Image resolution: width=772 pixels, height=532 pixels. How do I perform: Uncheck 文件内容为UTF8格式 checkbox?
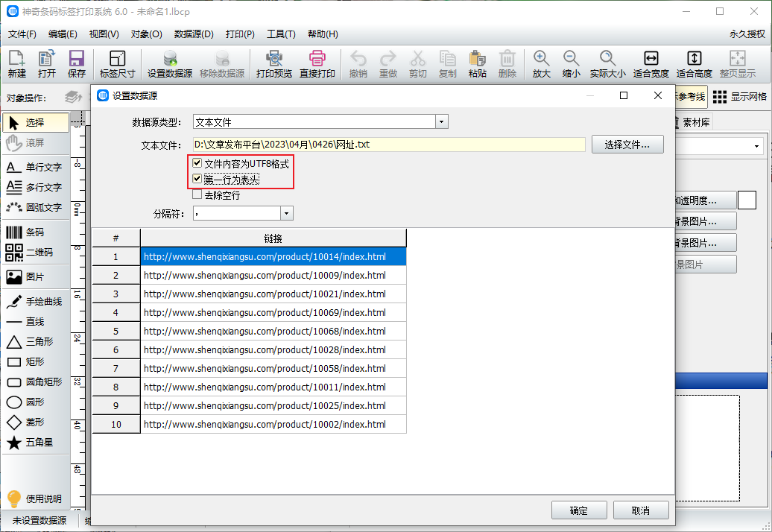[x=197, y=163]
